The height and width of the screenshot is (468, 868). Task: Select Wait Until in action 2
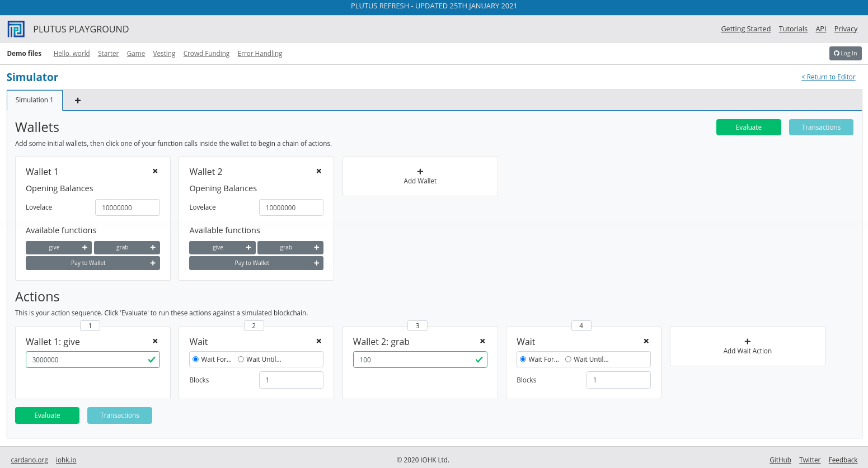point(241,360)
